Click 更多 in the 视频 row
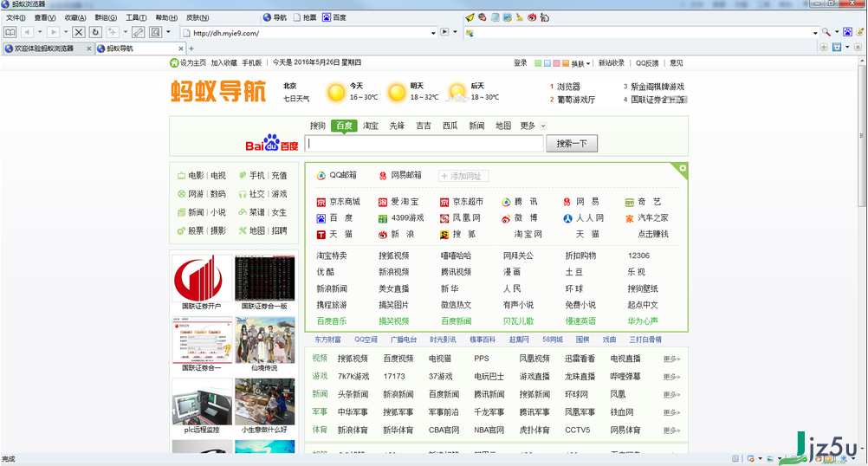The height and width of the screenshot is (466, 868). click(x=671, y=359)
